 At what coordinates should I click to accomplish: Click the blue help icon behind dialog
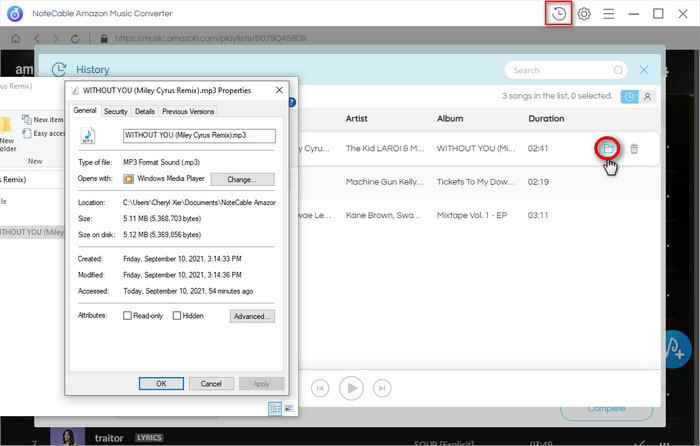pyautogui.click(x=293, y=102)
